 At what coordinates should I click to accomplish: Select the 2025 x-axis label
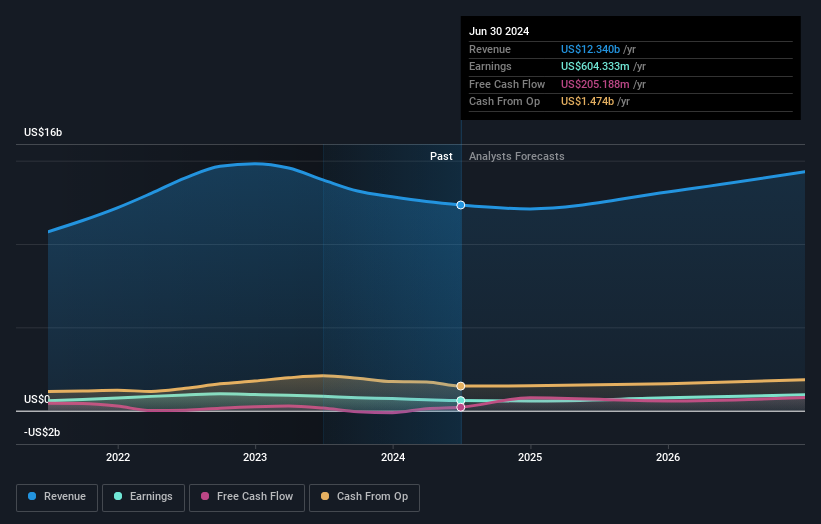pos(530,457)
